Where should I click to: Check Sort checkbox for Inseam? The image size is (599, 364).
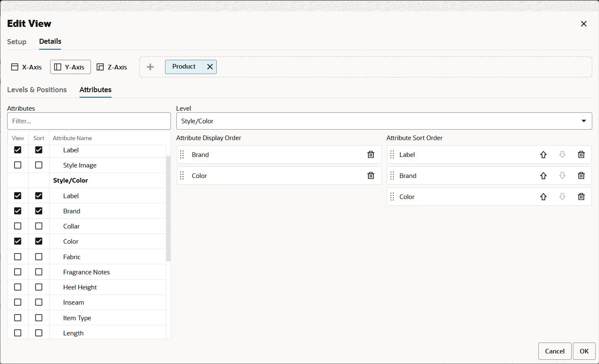pos(39,302)
